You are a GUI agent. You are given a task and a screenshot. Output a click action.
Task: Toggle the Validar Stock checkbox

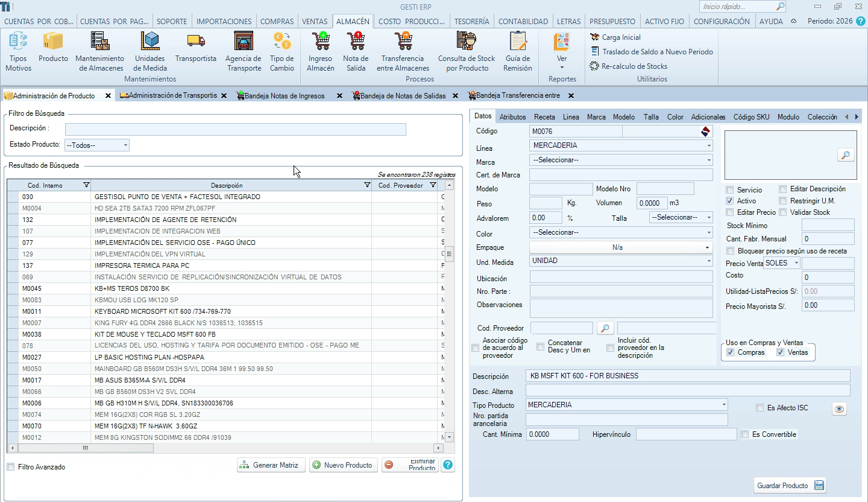tap(783, 212)
